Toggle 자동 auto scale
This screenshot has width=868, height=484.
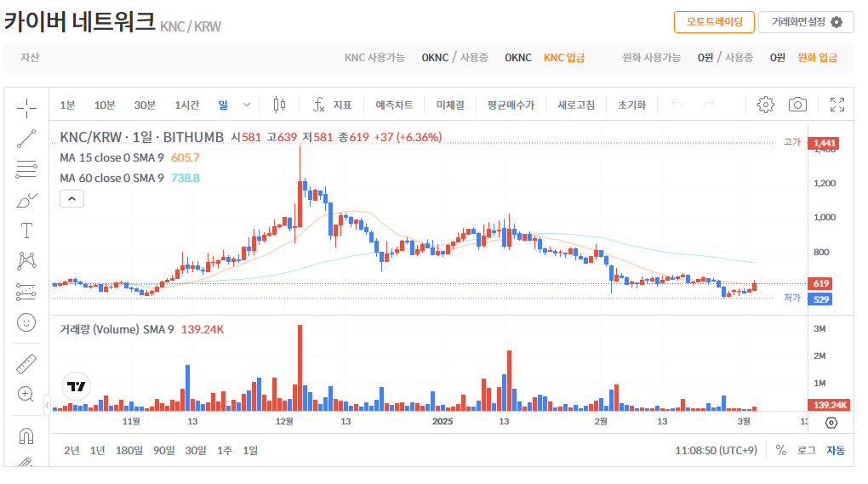[x=836, y=450]
